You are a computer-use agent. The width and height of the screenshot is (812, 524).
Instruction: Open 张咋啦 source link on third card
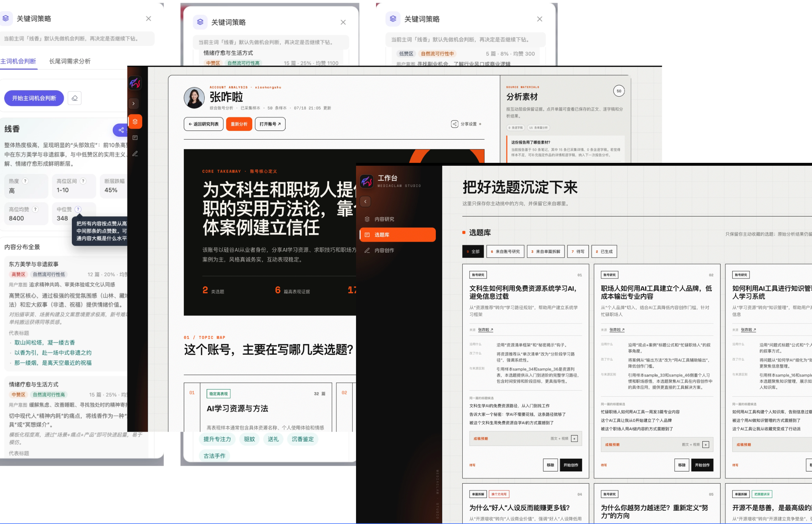(748, 330)
